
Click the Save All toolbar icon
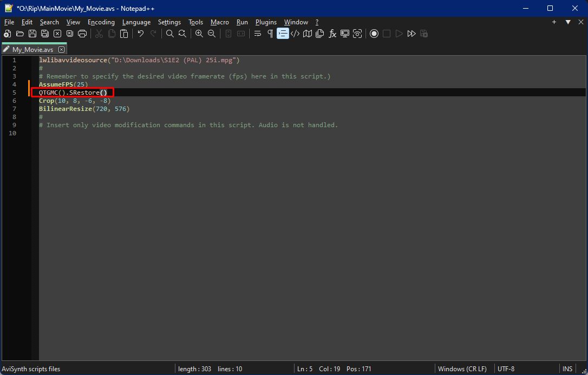point(45,34)
